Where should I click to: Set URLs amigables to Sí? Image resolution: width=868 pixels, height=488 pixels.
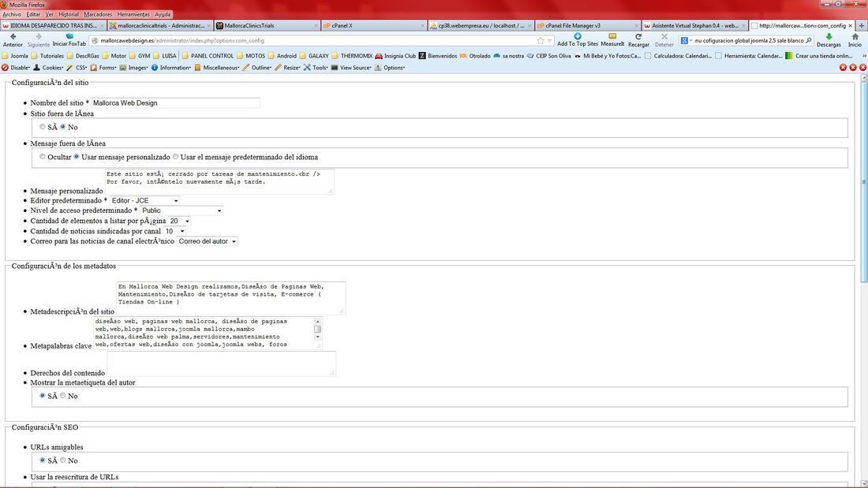(x=42, y=460)
